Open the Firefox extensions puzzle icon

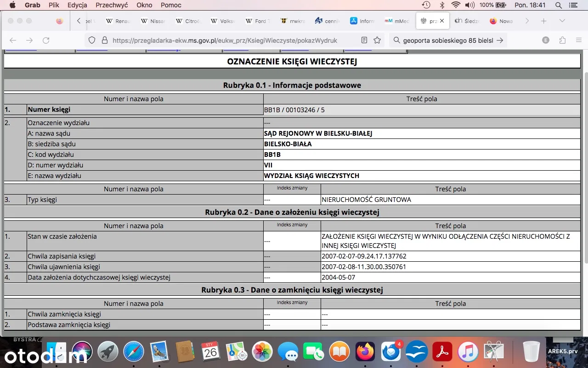[x=562, y=40]
